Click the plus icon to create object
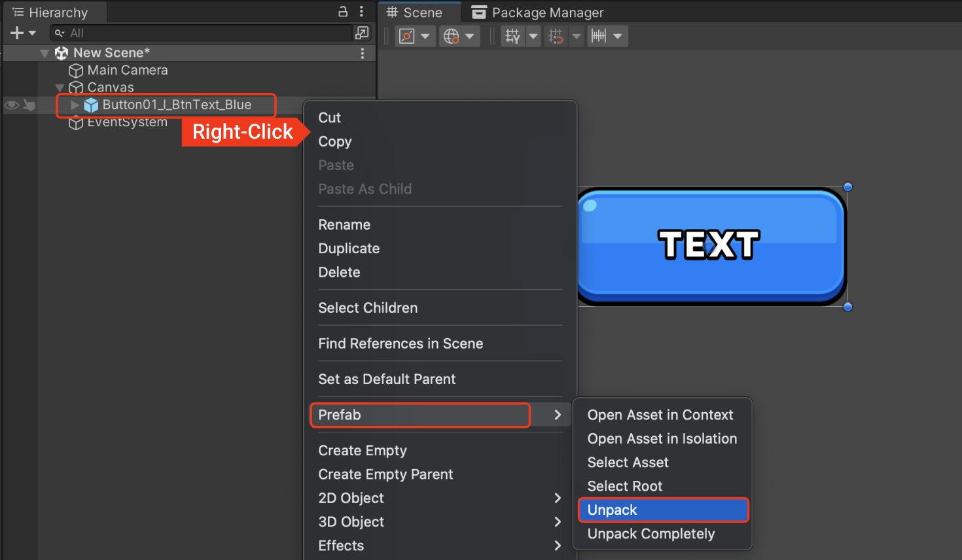This screenshot has height=560, width=962. 17,33
